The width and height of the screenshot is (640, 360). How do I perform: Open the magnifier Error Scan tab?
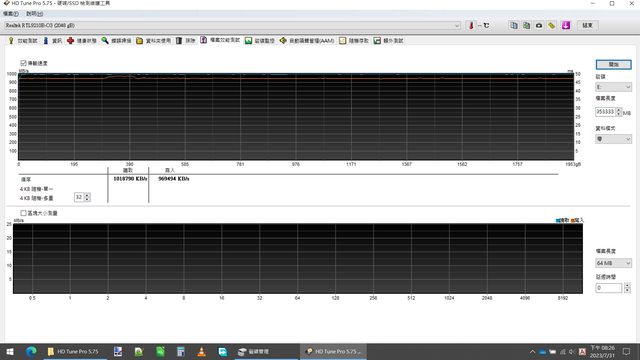[x=117, y=40]
